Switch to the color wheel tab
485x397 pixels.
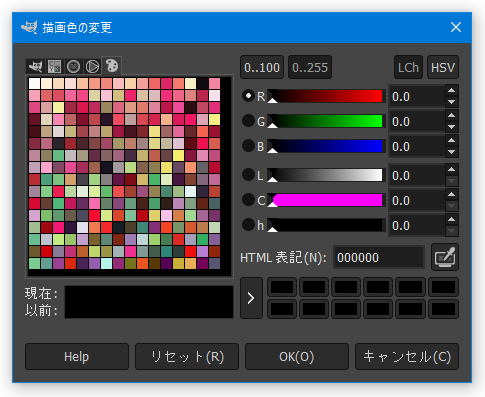coord(92,66)
